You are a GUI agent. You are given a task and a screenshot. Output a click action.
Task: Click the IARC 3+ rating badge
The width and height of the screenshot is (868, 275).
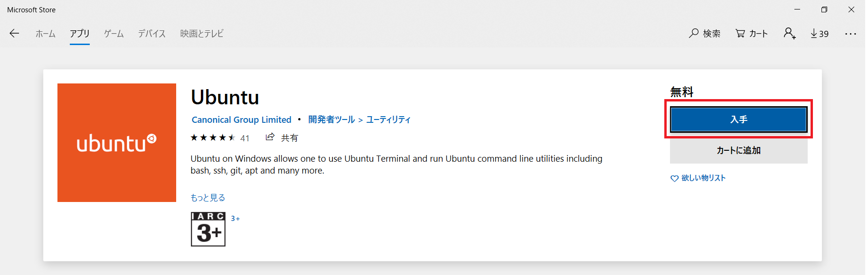pos(208,229)
